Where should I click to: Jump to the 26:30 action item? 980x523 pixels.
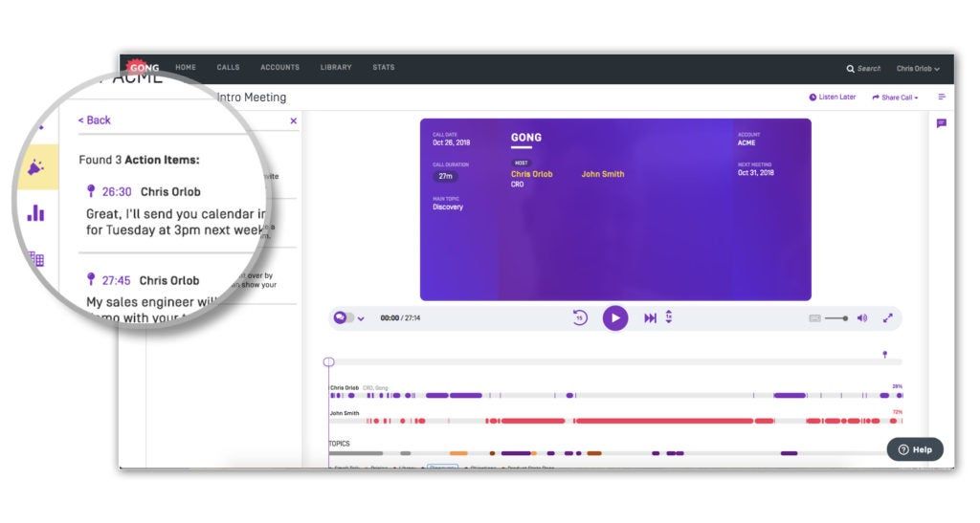117,191
